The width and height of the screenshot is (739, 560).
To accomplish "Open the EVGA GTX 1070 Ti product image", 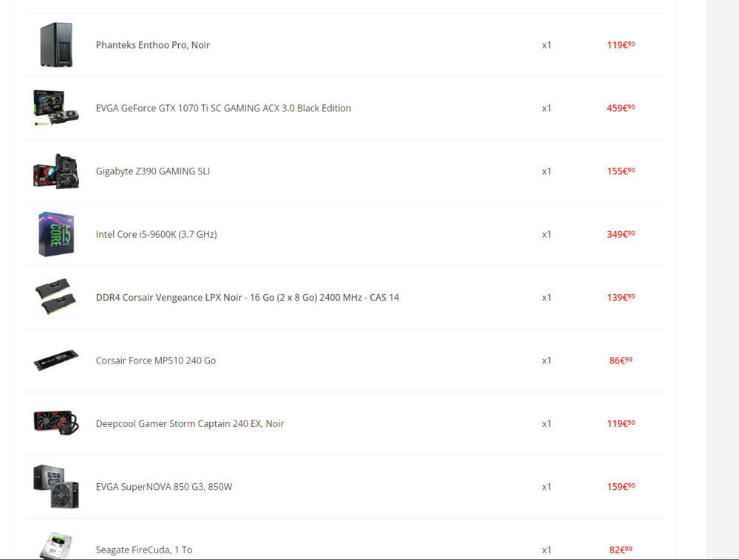I will click(x=56, y=108).
